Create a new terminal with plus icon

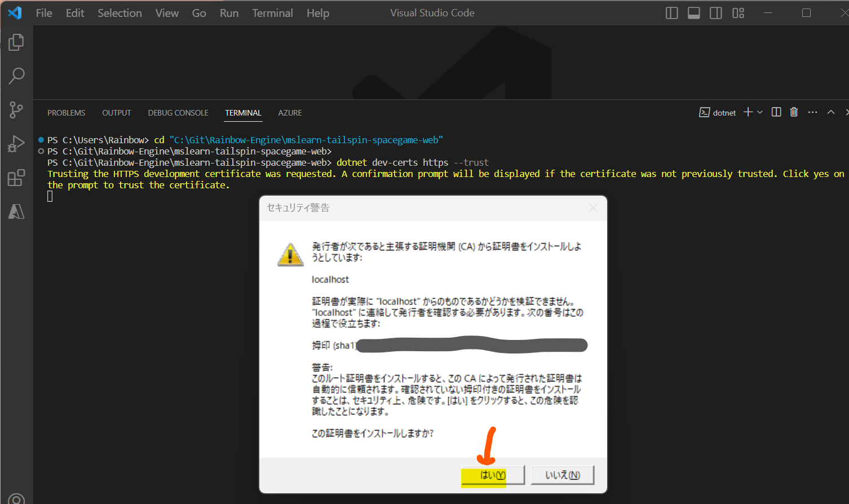(748, 112)
